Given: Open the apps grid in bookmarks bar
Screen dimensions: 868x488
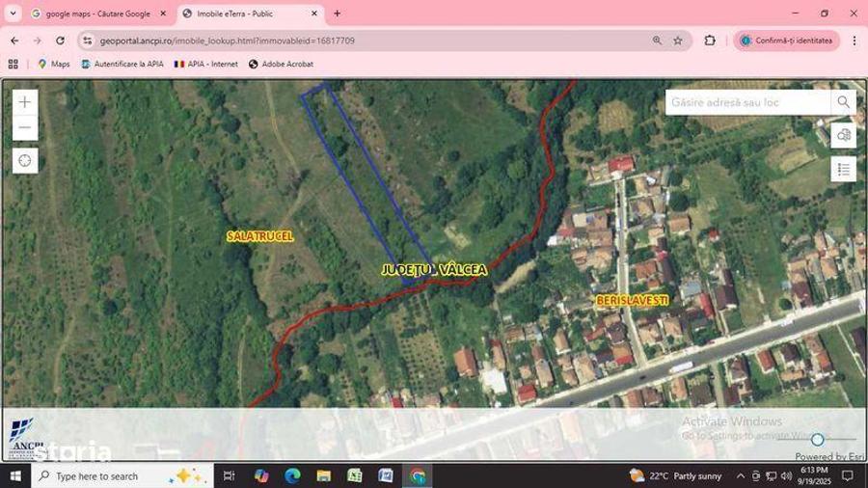Looking at the screenshot, I should click(x=14, y=65).
